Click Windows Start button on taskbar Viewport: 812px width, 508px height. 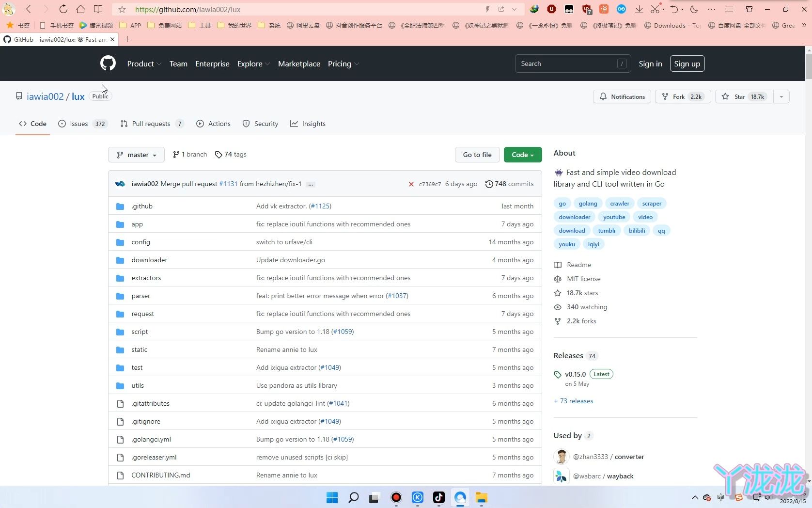pyautogui.click(x=332, y=497)
